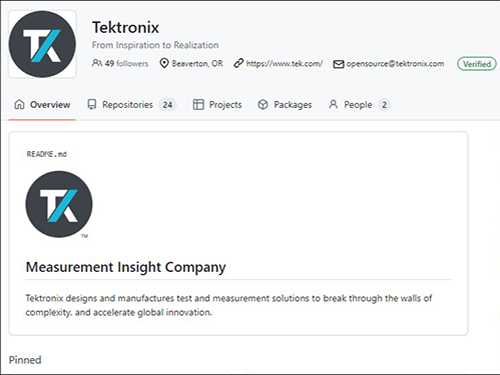Click the green Verified badge
The height and width of the screenshot is (375, 500).
click(477, 64)
